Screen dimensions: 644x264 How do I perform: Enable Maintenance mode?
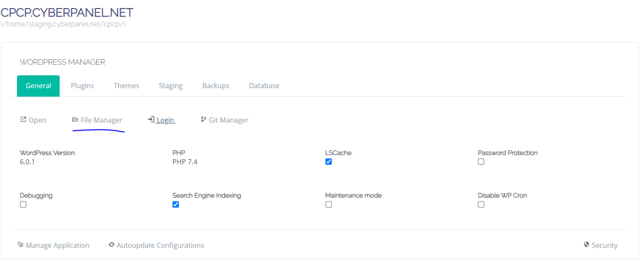coord(329,204)
